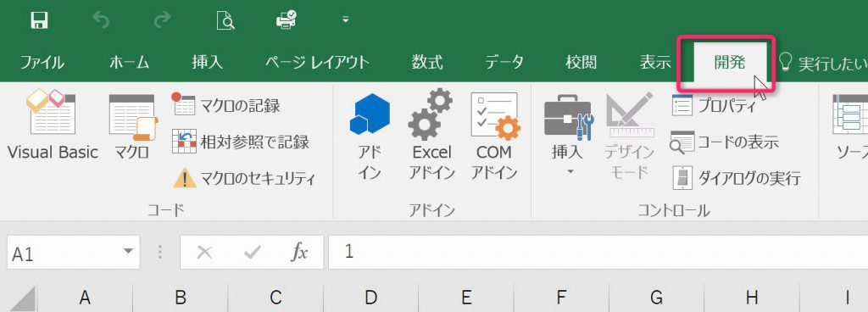The image size is (868, 312).
Task: Select column B header
Action: point(181,298)
